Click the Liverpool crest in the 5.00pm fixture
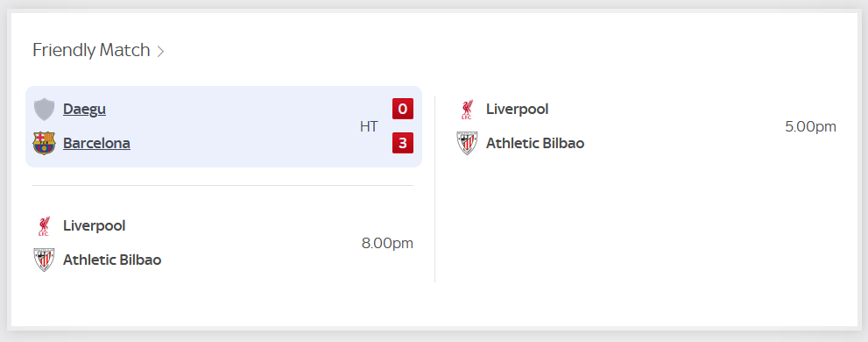Screen dimensions: 868x342 click(x=467, y=110)
